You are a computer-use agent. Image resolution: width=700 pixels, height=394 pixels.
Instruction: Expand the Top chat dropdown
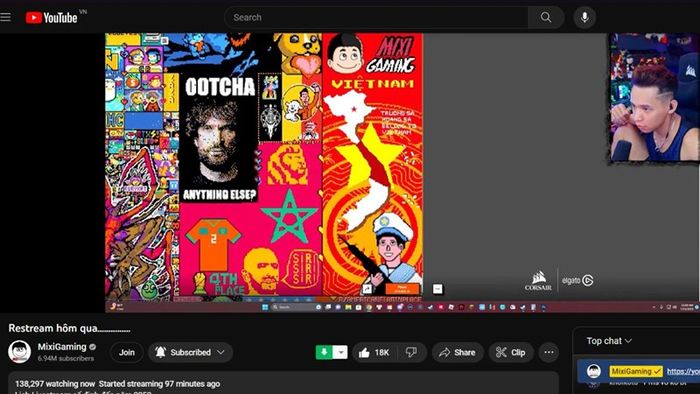[x=609, y=341]
